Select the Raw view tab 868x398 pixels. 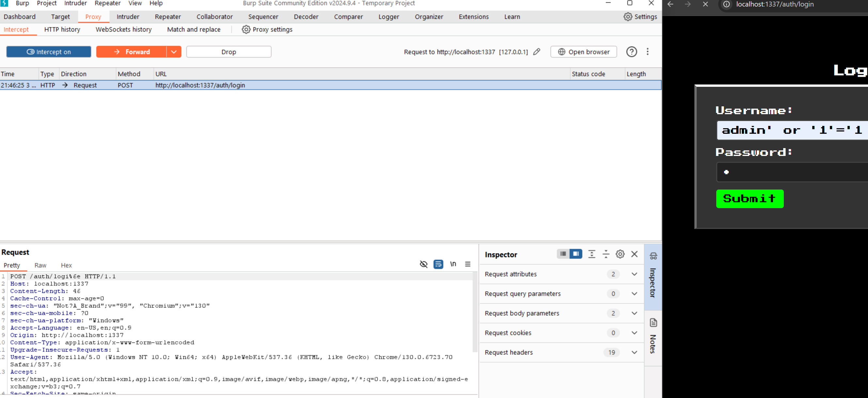click(x=40, y=265)
